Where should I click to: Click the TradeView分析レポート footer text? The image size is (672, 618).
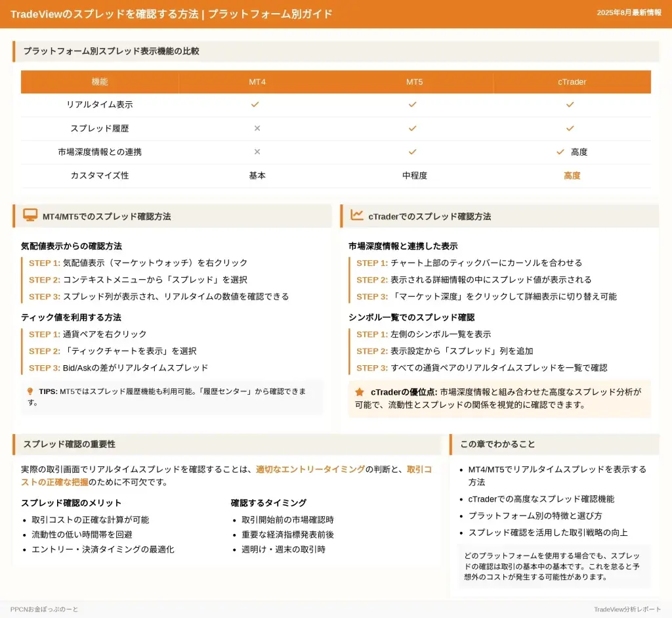[627, 609]
